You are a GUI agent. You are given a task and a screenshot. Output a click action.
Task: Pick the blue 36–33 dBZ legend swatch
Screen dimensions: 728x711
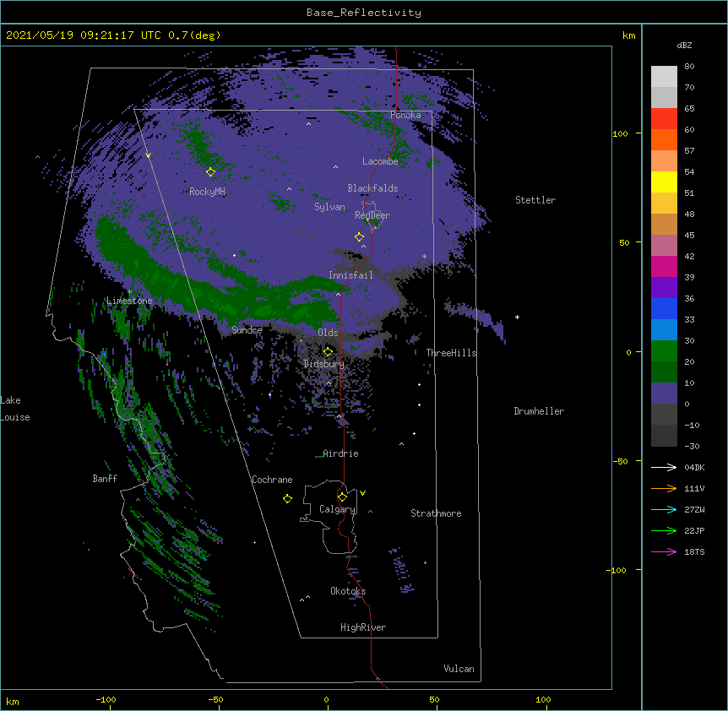[664, 308]
